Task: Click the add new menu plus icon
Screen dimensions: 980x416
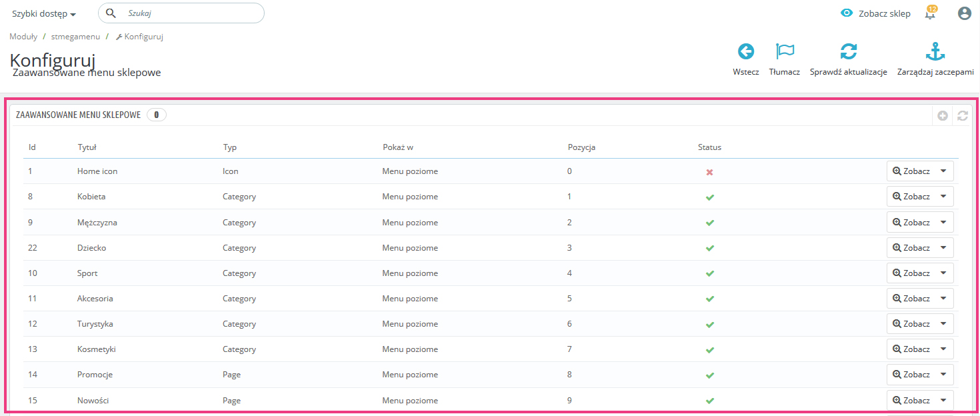Action: [943, 115]
